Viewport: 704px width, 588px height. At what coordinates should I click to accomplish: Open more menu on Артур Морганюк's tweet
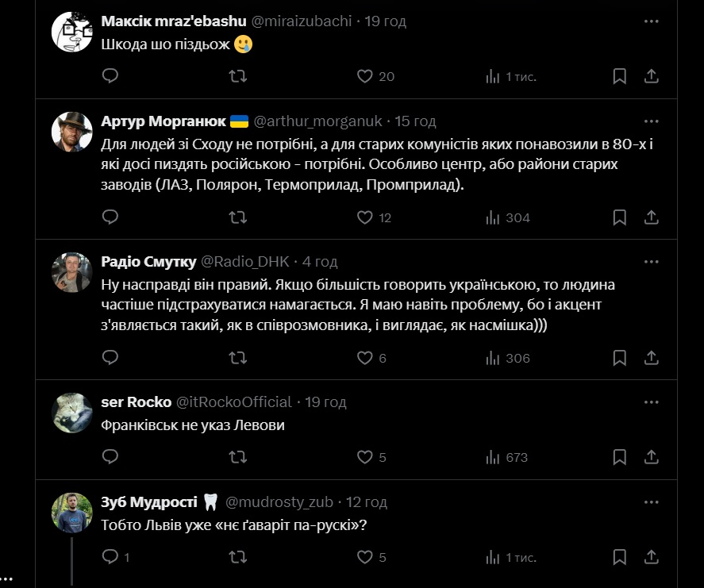point(651,121)
